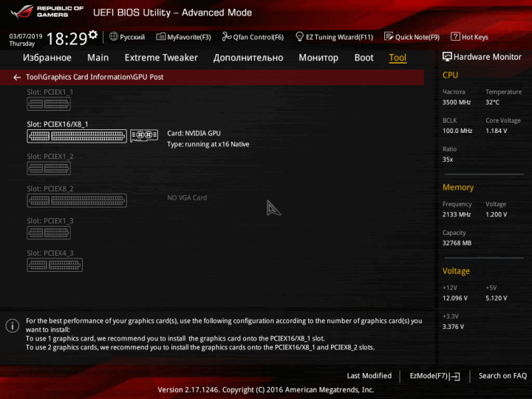Click the globe language icon
Screen dimensions: 532x399
tap(114, 37)
